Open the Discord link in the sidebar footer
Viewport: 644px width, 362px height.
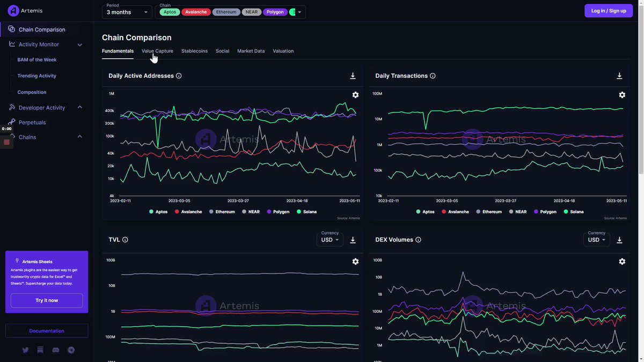56,350
